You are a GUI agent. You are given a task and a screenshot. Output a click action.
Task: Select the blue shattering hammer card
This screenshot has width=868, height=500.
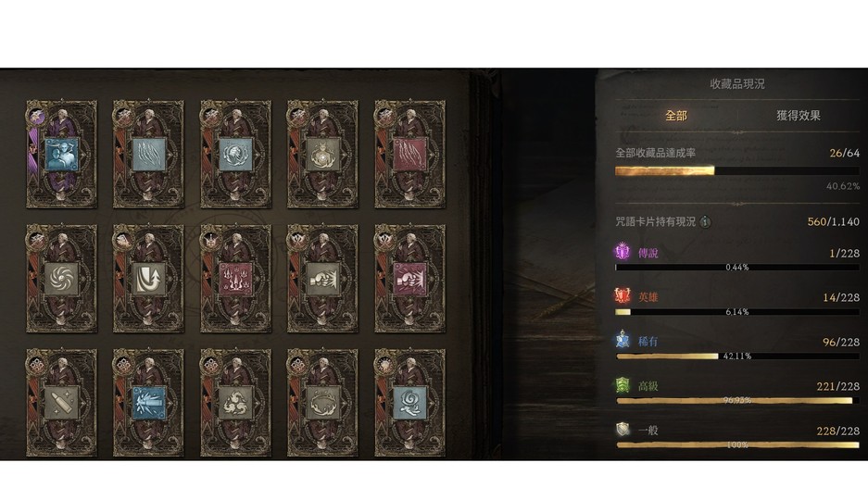(x=148, y=403)
